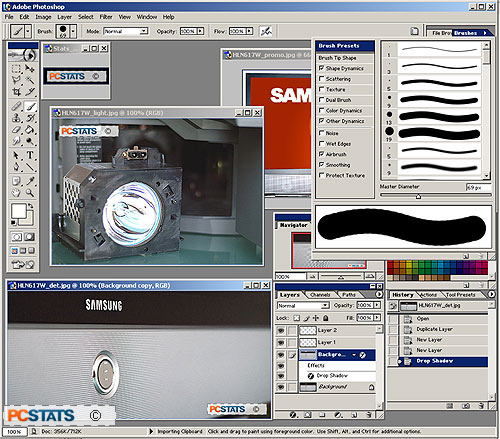Open the brush preset picker arrow
This screenshot has width=500, height=439.
click(x=73, y=31)
